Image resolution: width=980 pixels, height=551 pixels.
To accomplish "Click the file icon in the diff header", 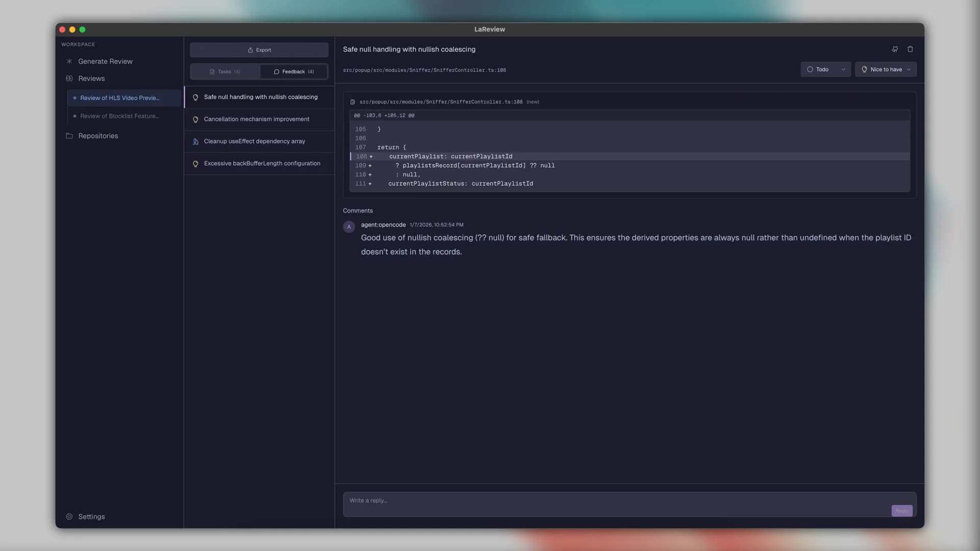I will (x=353, y=102).
